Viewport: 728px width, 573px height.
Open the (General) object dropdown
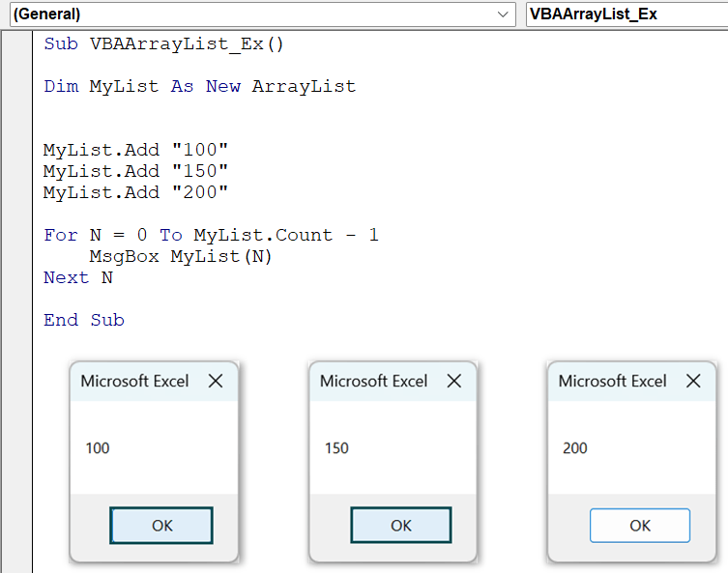pyautogui.click(x=262, y=14)
